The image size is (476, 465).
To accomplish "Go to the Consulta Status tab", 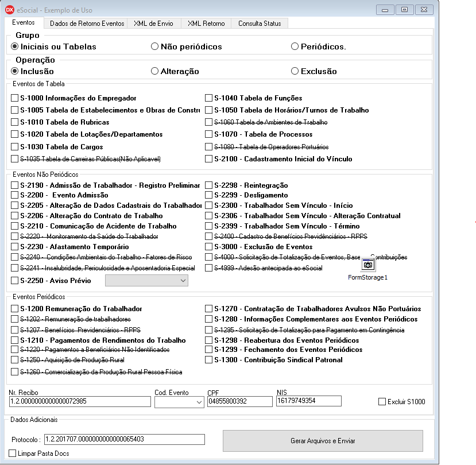I will [x=260, y=24].
